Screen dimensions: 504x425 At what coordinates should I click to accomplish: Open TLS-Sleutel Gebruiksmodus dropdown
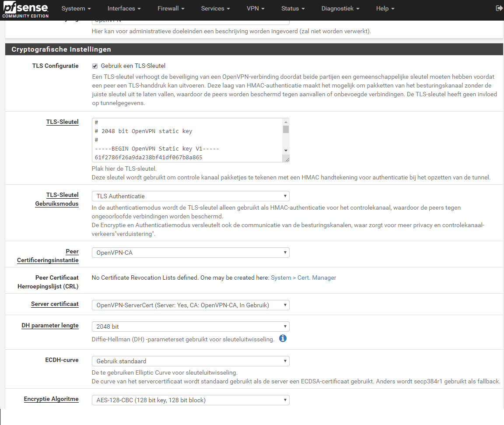pyautogui.click(x=191, y=196)
